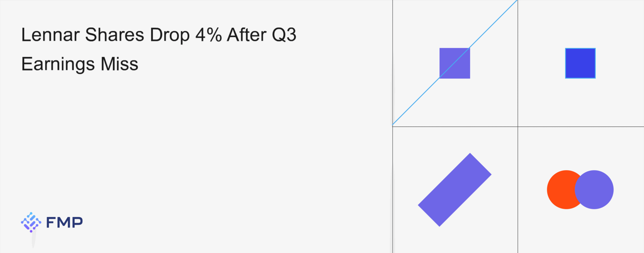Click the "4%" figure in the headline

click(208, 35)
